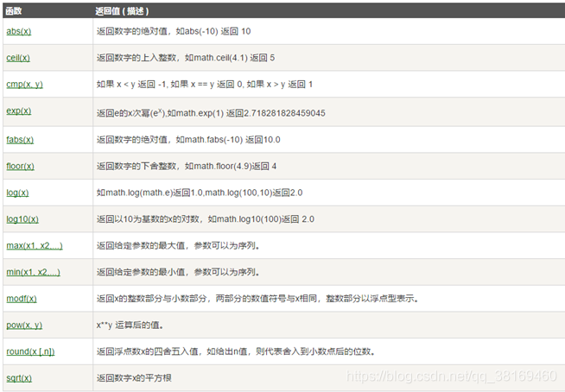Click the description mentioning abs(-10) 返回 10
Screen dimensions: 565x392
pos(174,31)
